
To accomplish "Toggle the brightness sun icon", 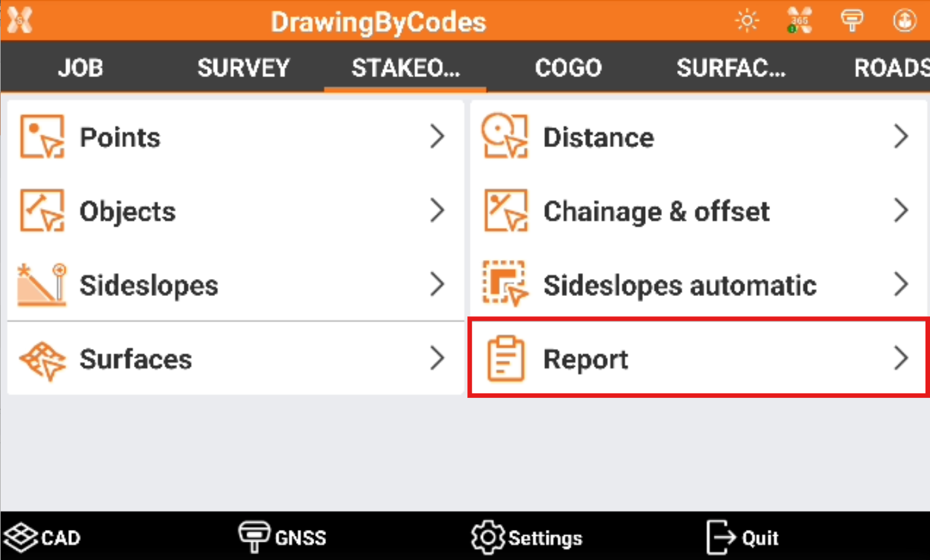I will [x=747, y=20].
